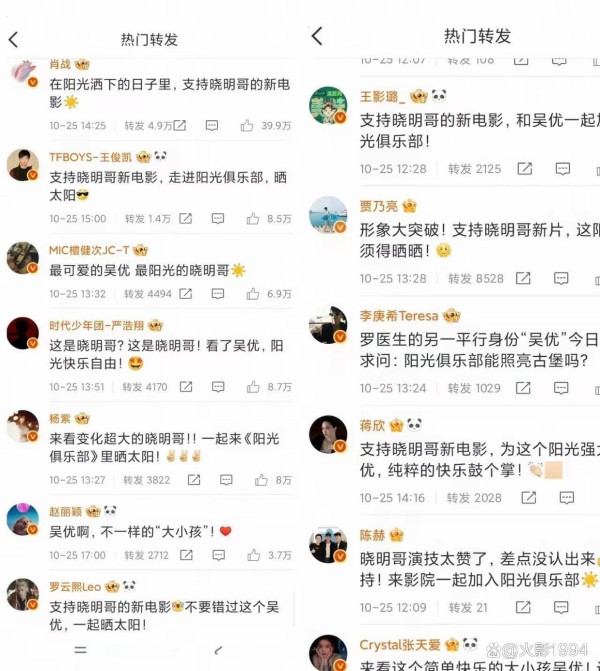Tap share icon on 陈赫's post

coord(523,607)
